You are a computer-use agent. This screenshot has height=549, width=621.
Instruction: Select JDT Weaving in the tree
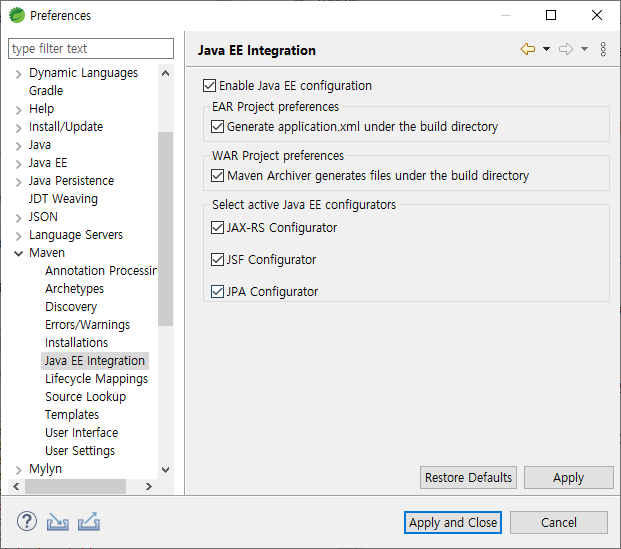pyautogui.click(x=63, y=199)
